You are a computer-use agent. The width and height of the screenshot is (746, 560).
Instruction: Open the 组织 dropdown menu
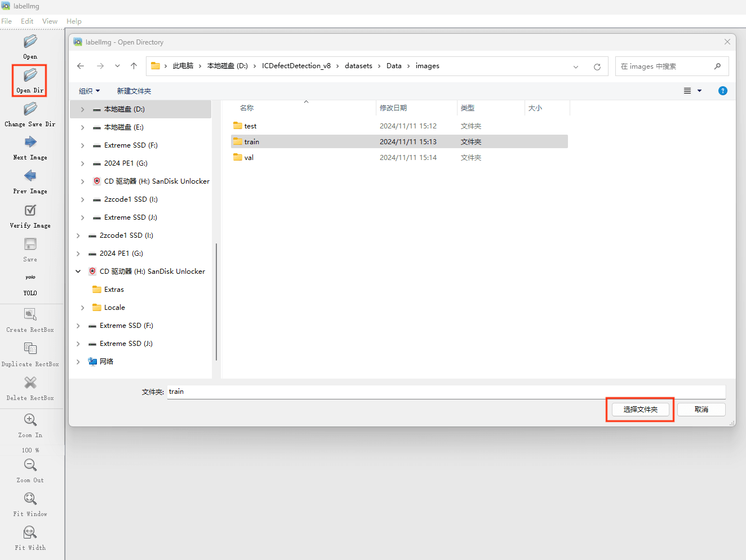coord(89,91)
